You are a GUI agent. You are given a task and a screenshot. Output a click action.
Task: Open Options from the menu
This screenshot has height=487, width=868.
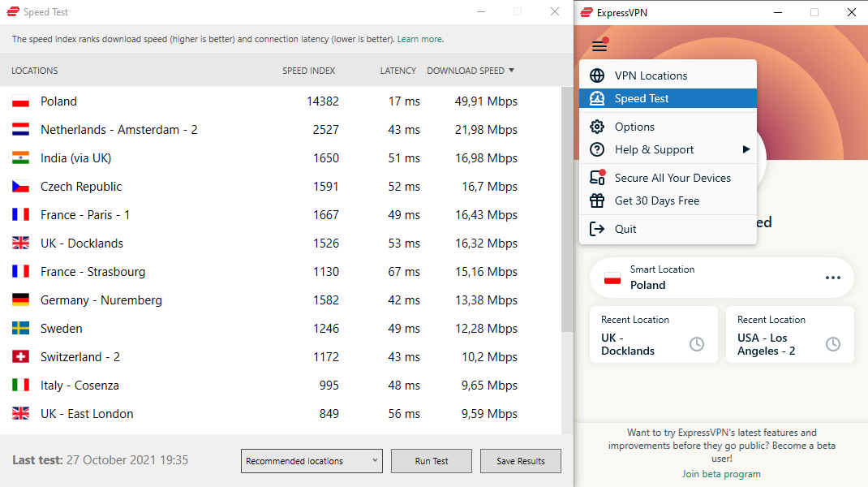tap(668, 127)
